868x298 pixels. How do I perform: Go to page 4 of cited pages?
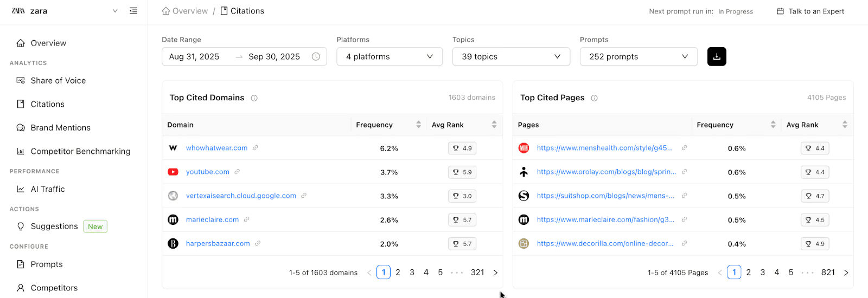click(x=776, y=272)
